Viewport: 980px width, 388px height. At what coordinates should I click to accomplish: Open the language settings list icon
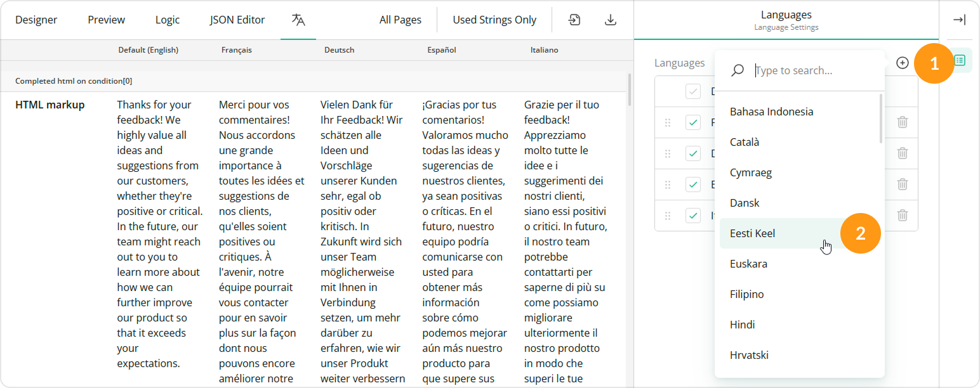pyautogui.click(x=960, y=60)
